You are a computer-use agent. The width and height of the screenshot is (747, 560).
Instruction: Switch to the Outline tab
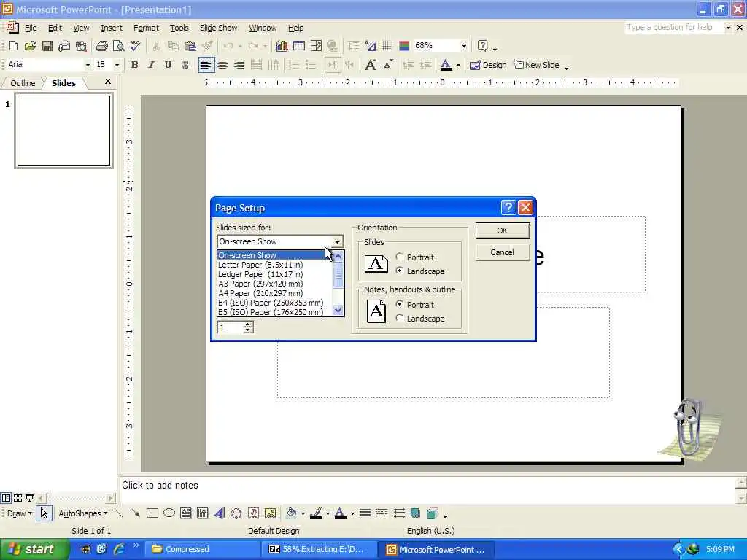click(23, 83)
